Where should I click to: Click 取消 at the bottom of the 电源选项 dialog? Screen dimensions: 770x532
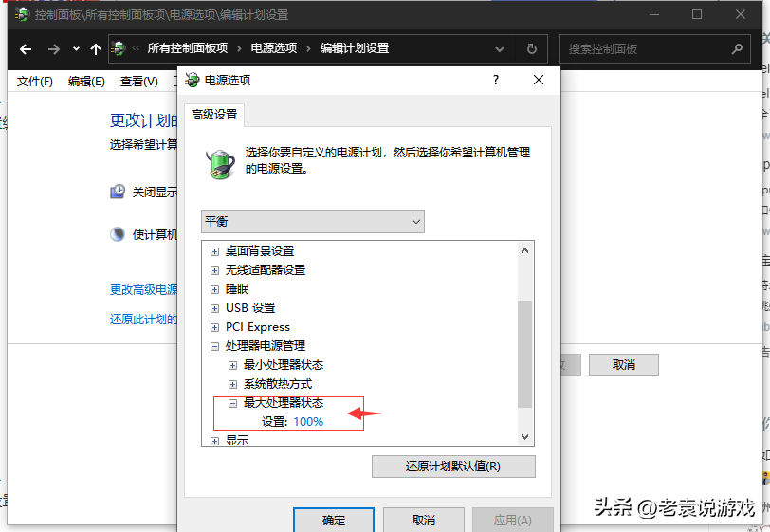coord(424,520)
